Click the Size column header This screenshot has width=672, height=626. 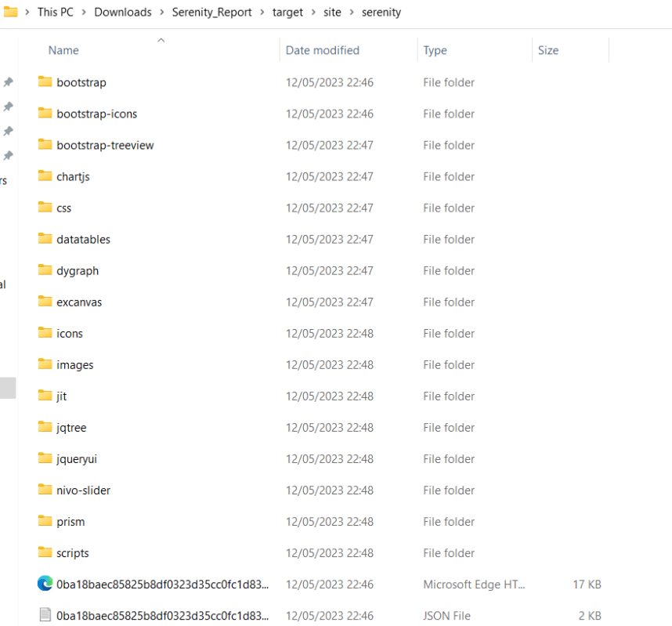(548, 50)
